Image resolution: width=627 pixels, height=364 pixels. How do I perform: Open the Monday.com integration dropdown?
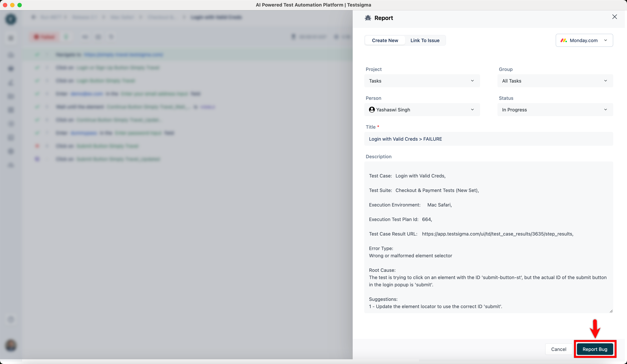pos(584,40)
